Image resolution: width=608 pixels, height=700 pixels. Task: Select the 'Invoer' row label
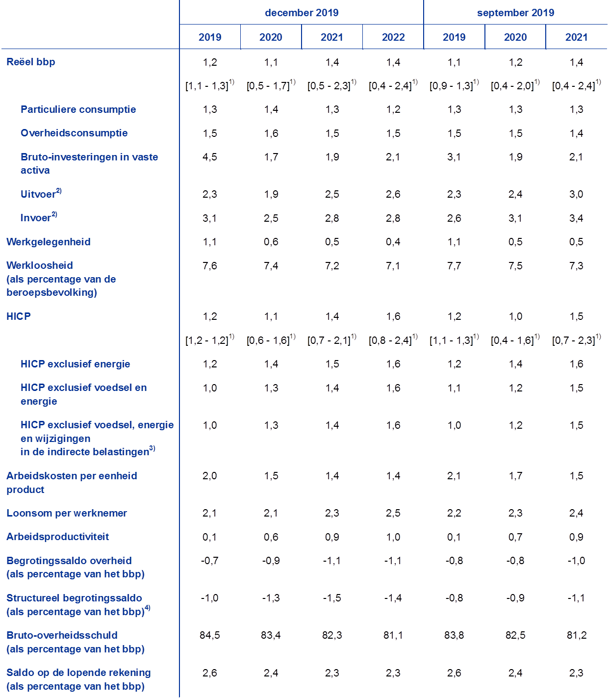39,217
